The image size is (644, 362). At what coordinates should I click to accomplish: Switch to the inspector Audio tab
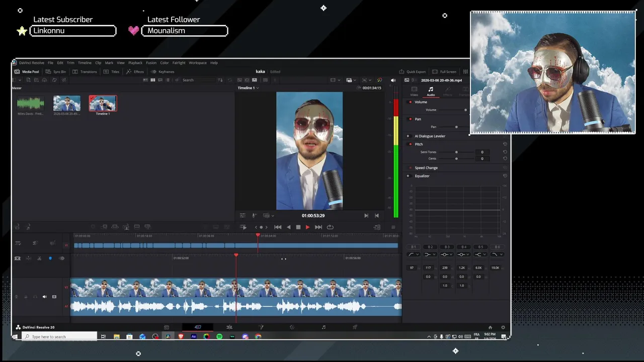(431, 91)
